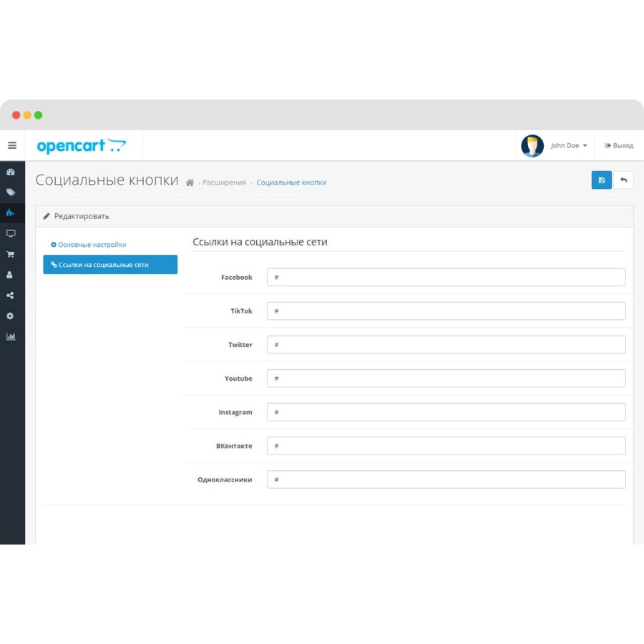Select Ссылки на социальные сети tab

point(110,265)
